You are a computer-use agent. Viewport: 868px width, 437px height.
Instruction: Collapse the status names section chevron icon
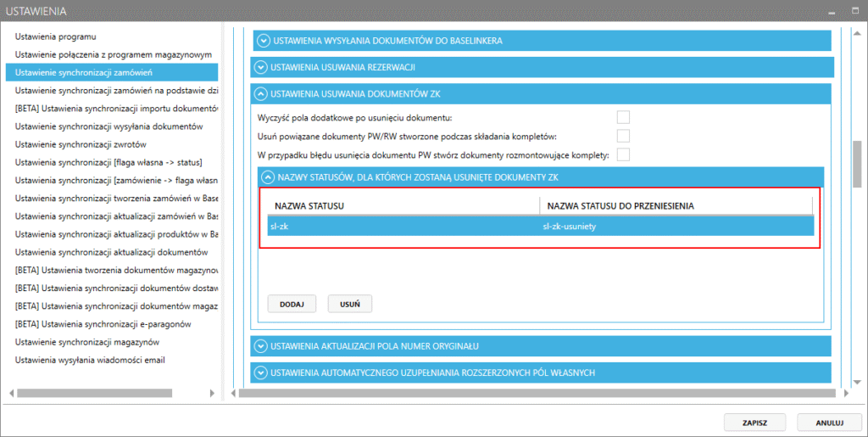(x=269, y=177)
